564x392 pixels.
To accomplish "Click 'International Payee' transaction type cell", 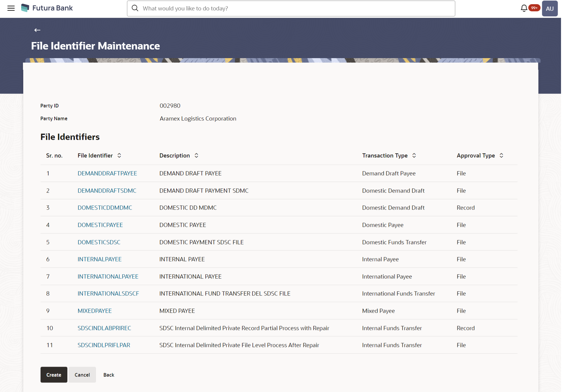I will click(387, 276).
